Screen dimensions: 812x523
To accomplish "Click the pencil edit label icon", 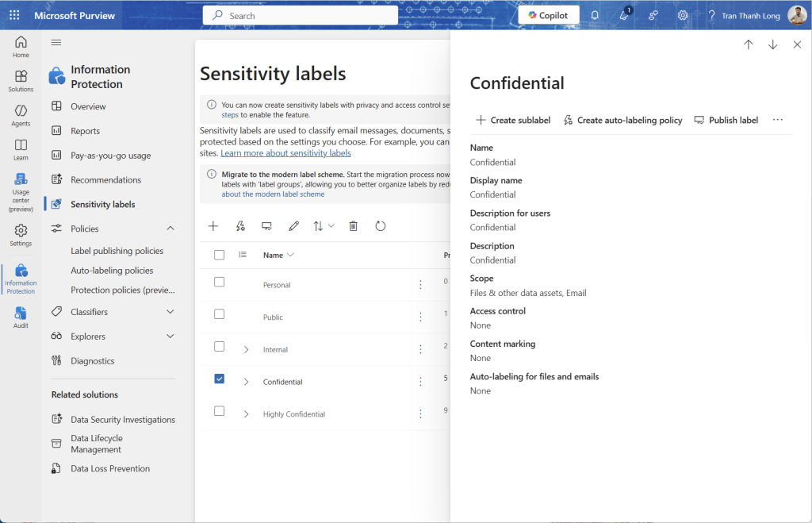I will pos(293,226).
